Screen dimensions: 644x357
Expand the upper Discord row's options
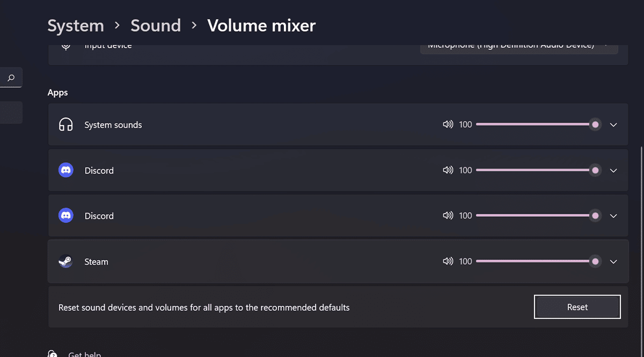click(613, 170)
